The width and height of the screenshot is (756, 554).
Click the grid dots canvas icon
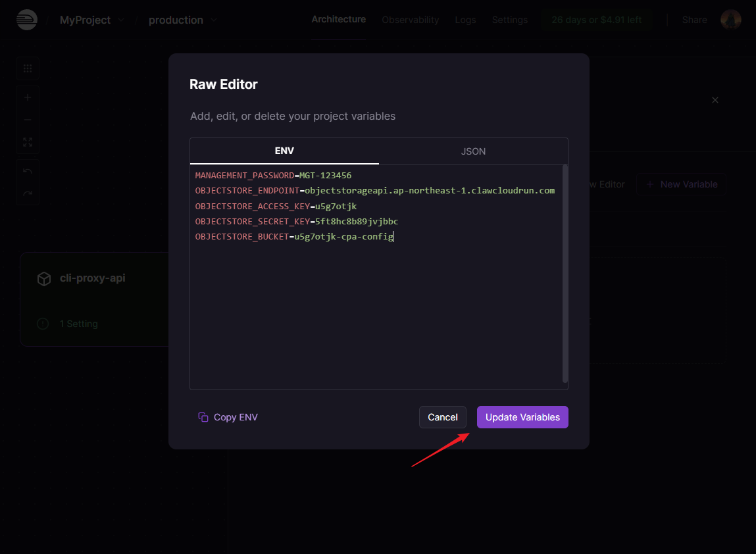coord(28,68)
